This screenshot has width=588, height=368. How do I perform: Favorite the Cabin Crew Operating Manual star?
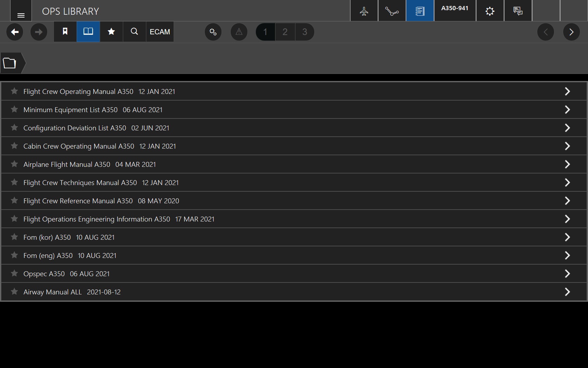pos(14,146)
